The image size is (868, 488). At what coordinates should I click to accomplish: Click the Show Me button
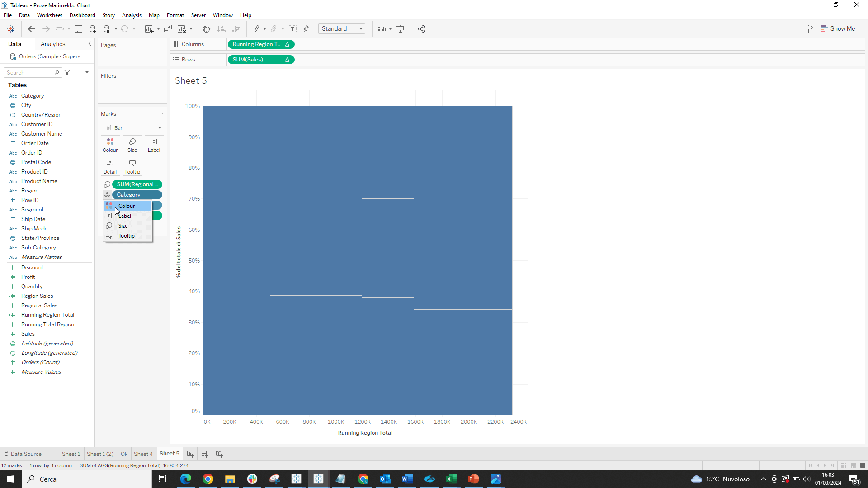tap(839, 28)
